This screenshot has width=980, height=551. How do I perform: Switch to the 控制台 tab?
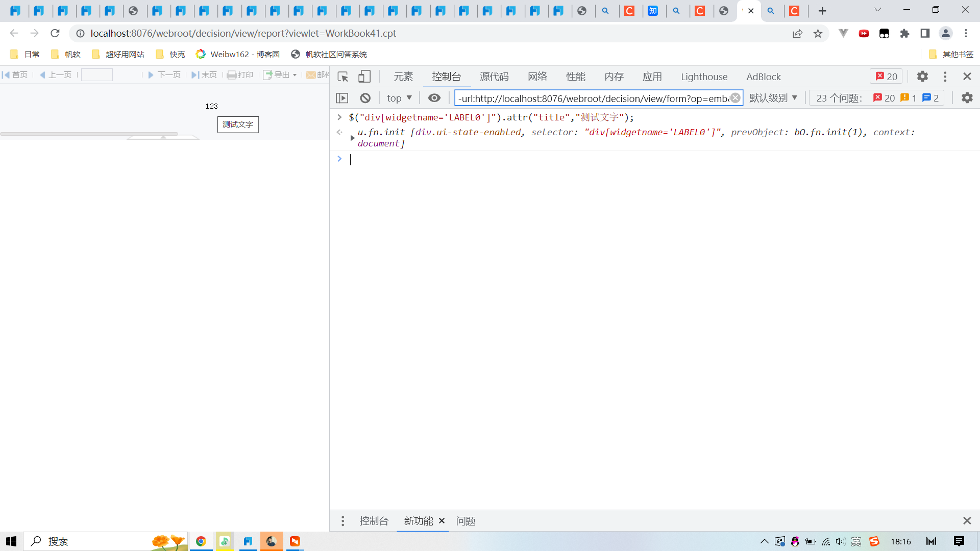coord(447,77)
